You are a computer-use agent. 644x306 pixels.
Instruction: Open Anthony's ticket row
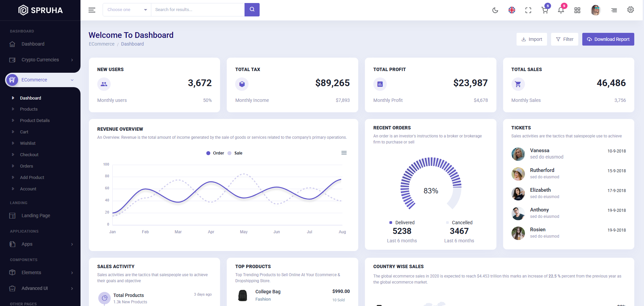point(569,213)
